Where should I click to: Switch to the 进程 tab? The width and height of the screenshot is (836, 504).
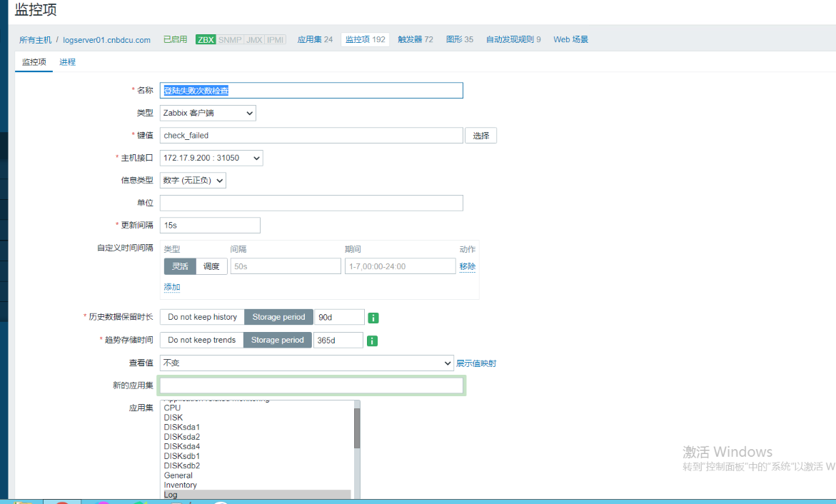point(67,62)
